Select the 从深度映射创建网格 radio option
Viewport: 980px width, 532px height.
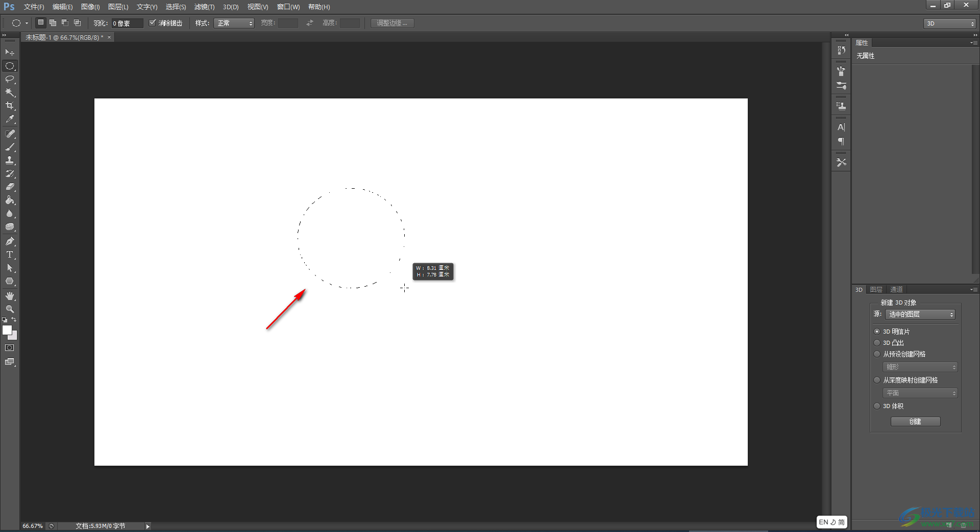(x=877, y=380)
